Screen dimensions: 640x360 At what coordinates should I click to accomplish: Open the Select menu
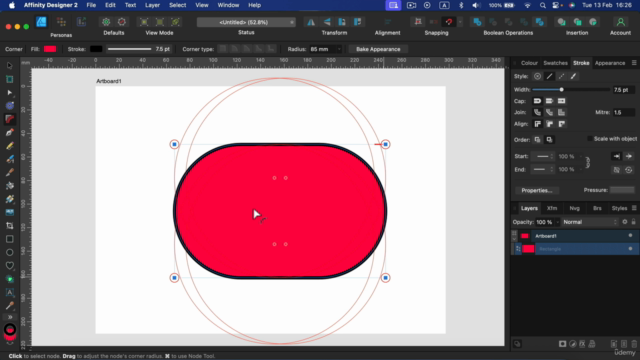click(x=178, y=5)
